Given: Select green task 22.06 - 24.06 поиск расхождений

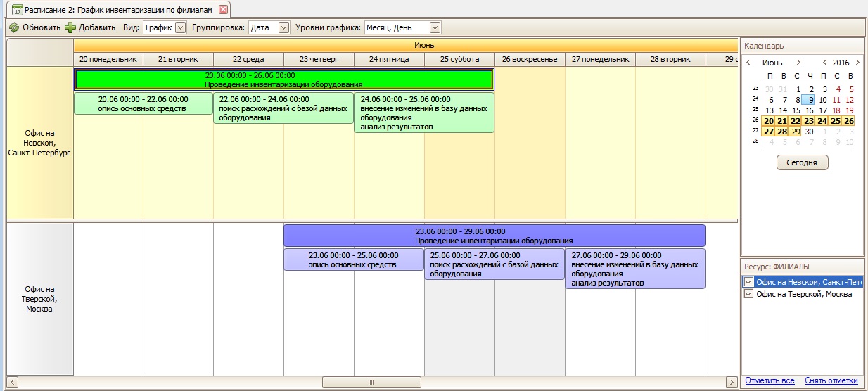Looking at the screenshot, I should tap(283, 108).
